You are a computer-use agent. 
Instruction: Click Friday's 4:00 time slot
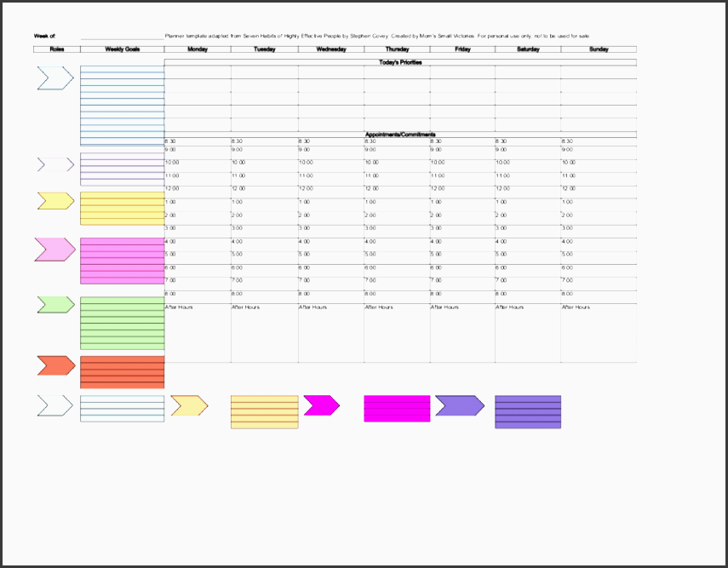(462, 244)
